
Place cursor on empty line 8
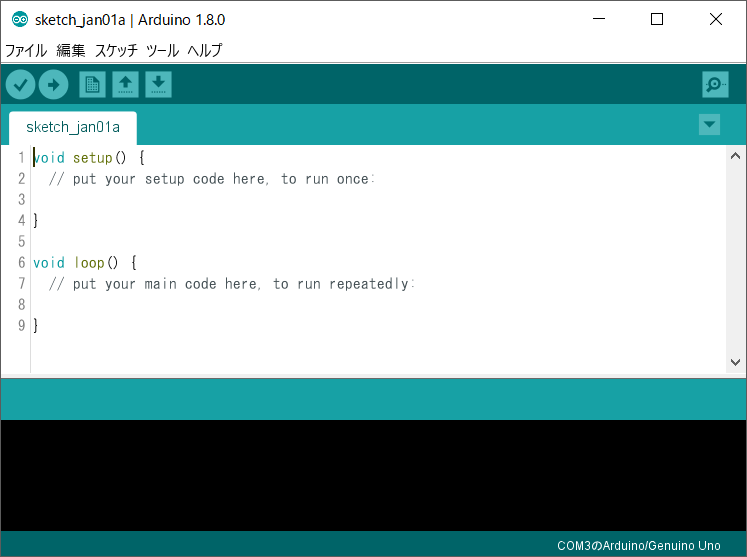(379, 305)
